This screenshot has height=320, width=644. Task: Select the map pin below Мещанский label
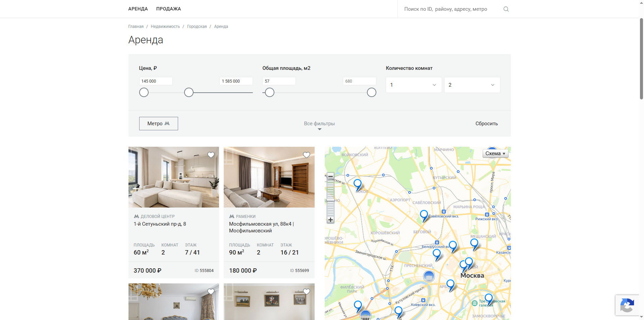point(474,244)
